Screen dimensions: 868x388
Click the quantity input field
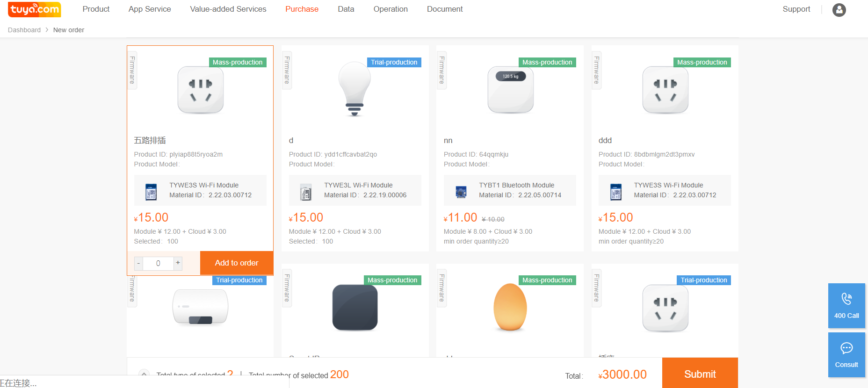(x=158, y=263)
